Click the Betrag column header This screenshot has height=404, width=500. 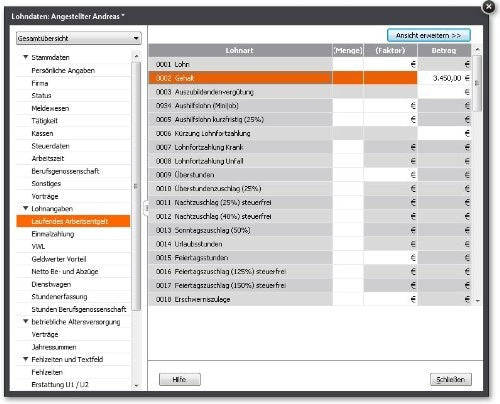pos(444,50)
